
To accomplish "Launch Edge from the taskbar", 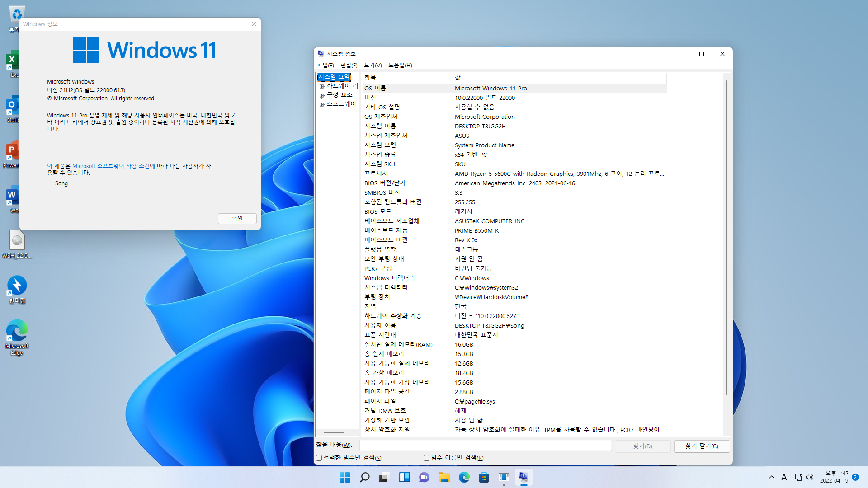I will pos(464,477).
